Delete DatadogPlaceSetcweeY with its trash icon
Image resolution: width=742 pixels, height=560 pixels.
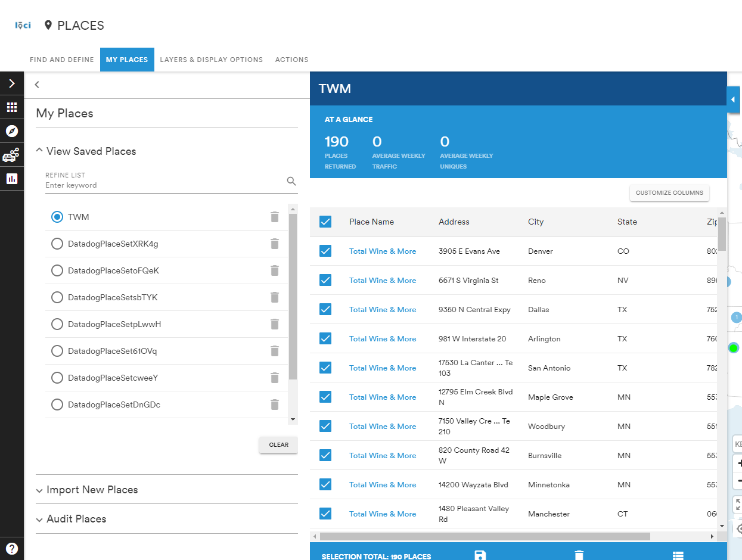tap(275, 378)
